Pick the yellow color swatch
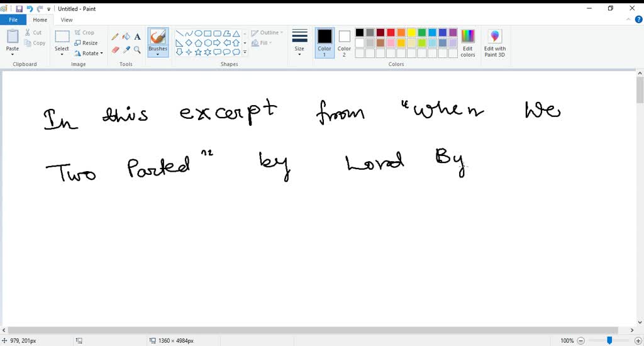644x346 pixels. click(x=411, y=33)
